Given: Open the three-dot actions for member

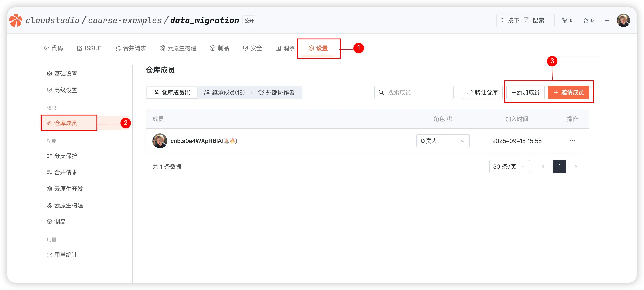Looking at the screenshot, I should 572,141.
